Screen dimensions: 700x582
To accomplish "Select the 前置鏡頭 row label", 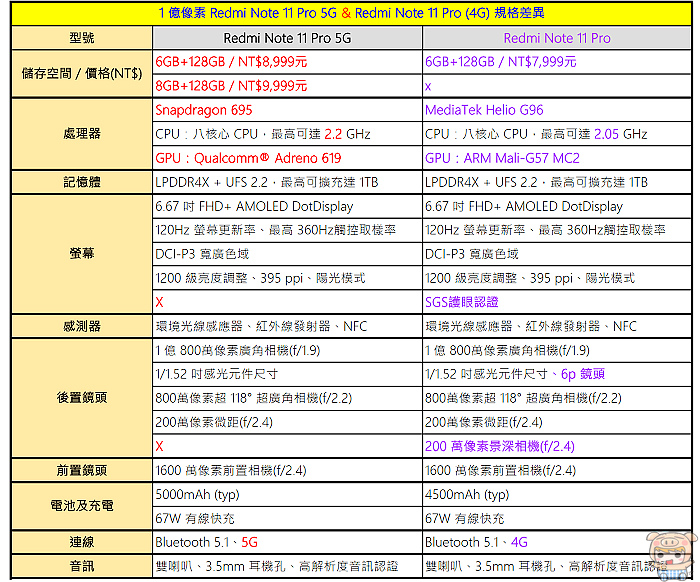I will [82, 470].
